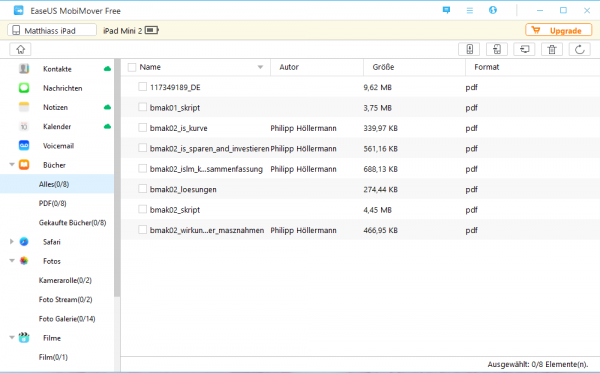
Task: Click the transfer to device toolbar icon
Action: coord(469,49)
